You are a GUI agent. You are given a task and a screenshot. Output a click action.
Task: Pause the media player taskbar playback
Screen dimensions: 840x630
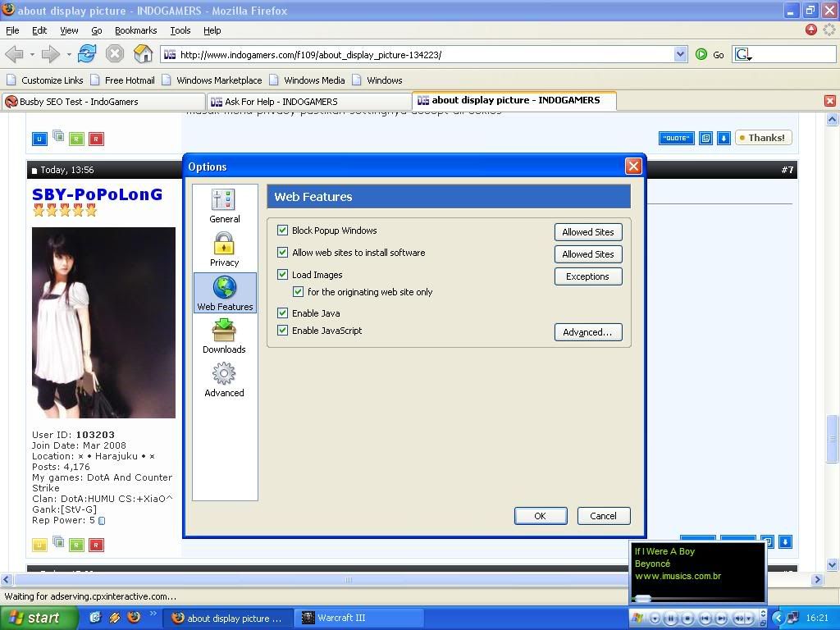(671, 619)
